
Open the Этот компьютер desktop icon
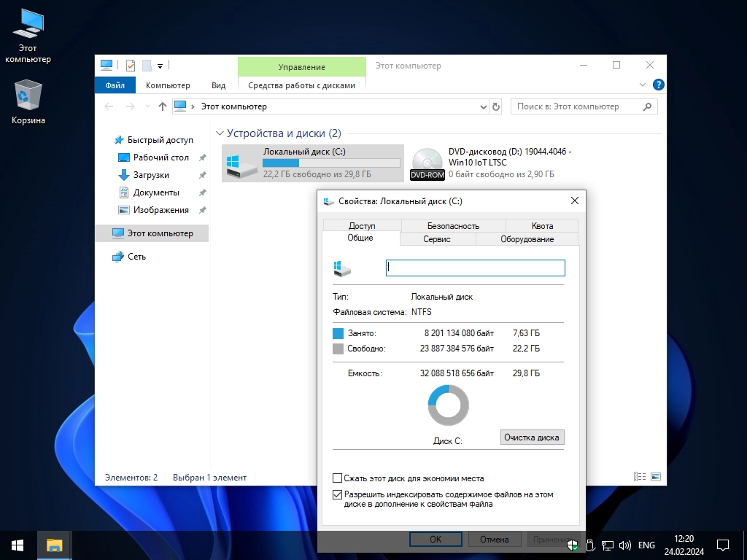coord(28,36)
